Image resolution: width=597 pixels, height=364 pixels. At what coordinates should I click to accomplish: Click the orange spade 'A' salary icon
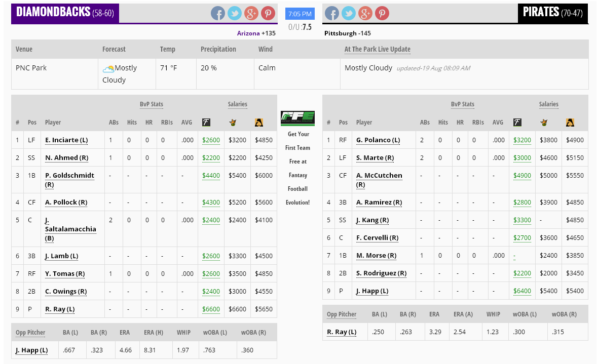pyautogui.click(x=259, y=122)
